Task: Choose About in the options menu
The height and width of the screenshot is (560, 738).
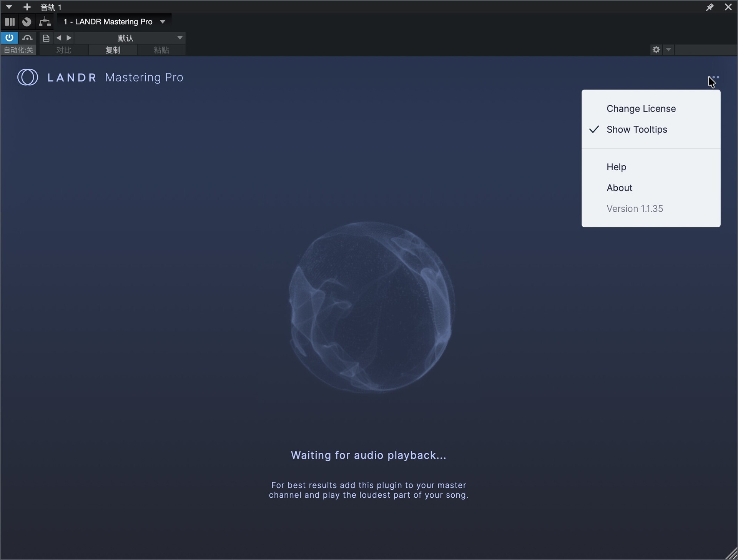Action: (619, 188)
